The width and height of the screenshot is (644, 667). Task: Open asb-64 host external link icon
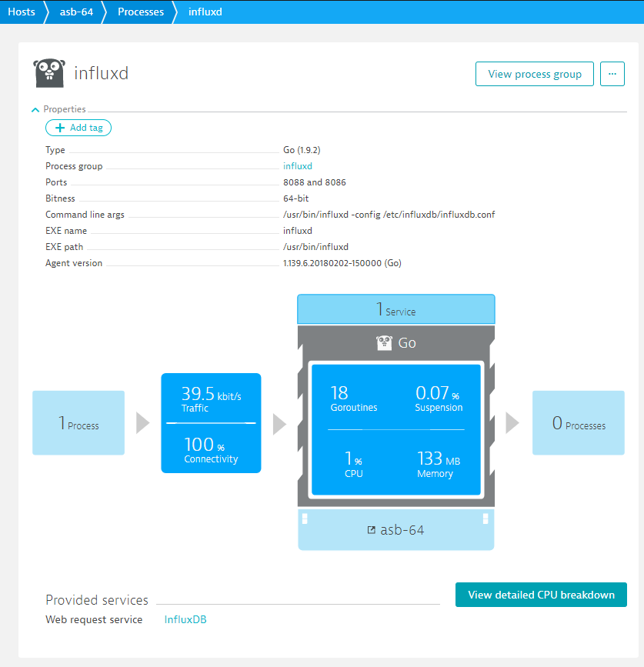click(372, 530)
